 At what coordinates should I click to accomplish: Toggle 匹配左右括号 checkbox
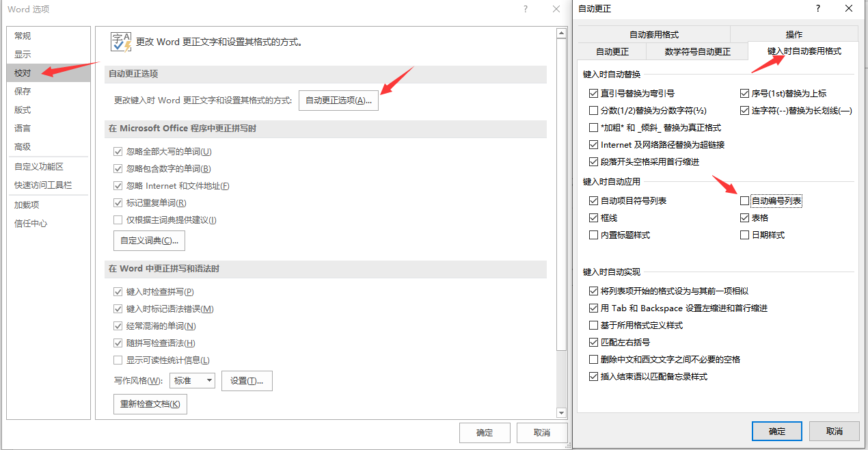click(x=593, y=342)
